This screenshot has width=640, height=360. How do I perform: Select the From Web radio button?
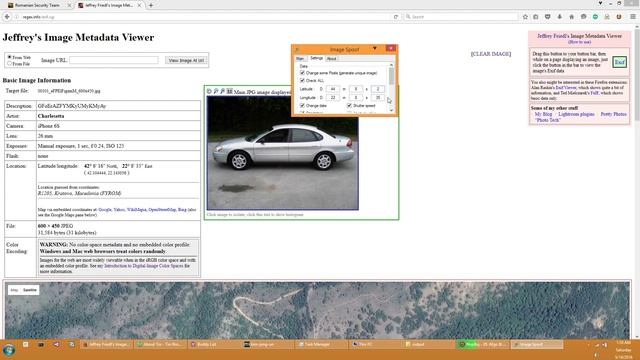tap(9, 57)
